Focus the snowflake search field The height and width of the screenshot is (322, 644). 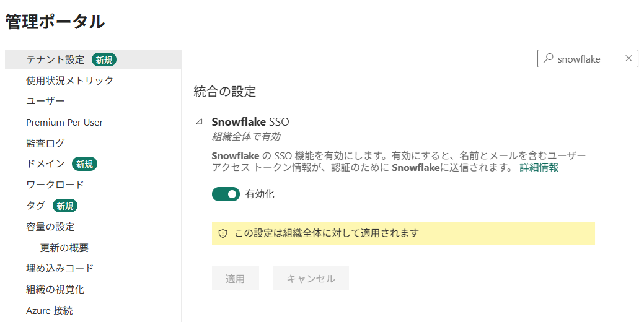coord(588,59)
